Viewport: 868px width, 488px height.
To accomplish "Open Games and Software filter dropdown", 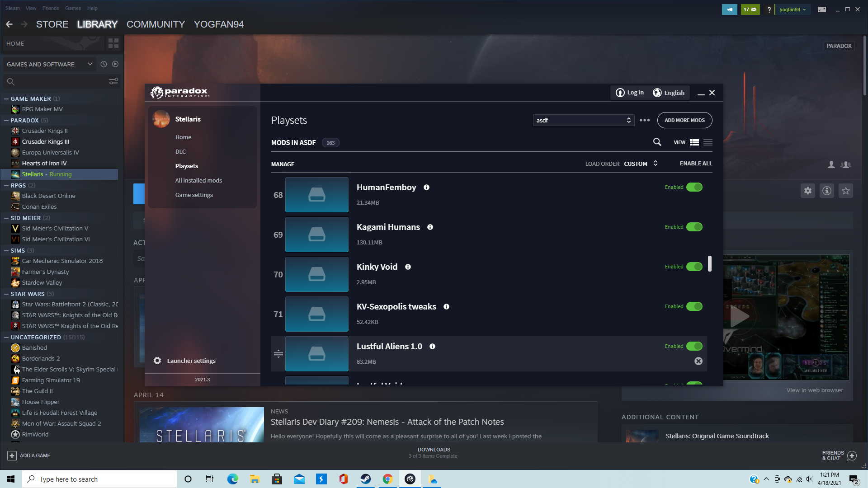I will pos(49,64).
